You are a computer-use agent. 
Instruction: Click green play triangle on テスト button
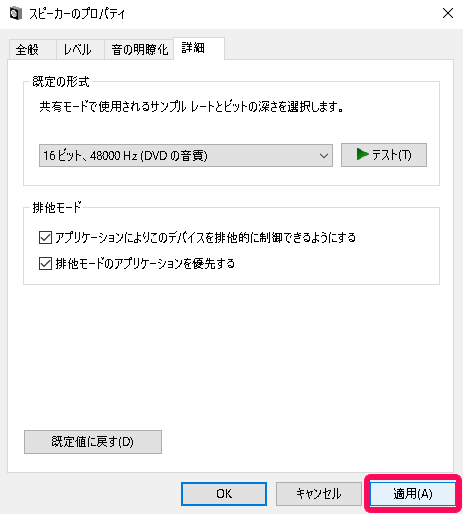coord(362,154)
